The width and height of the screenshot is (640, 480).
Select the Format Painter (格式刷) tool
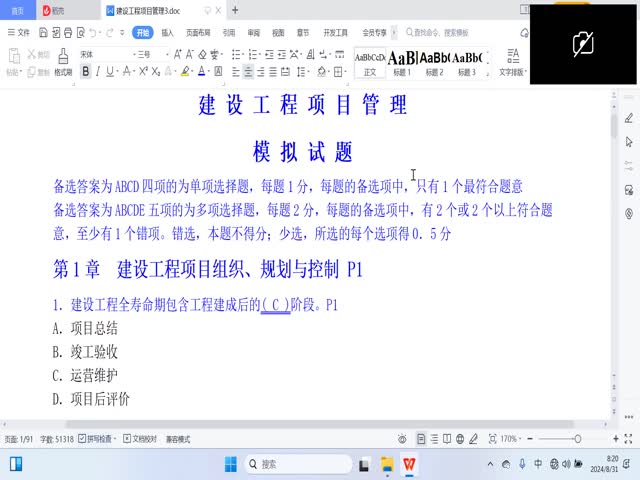63,62
